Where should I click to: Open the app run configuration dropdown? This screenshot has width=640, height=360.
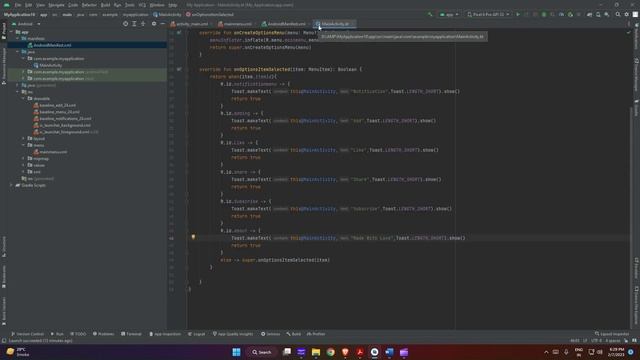click(x=449, y=14)
